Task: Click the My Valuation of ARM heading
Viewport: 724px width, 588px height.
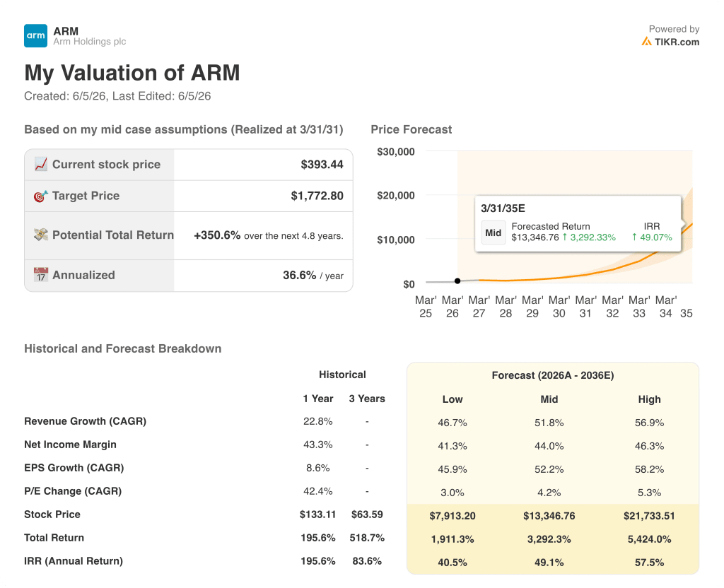Action: (x=132, y=73)
